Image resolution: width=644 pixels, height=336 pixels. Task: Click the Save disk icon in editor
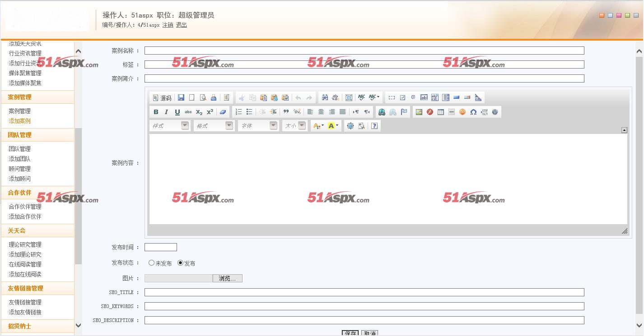click(x=181, y=97)
